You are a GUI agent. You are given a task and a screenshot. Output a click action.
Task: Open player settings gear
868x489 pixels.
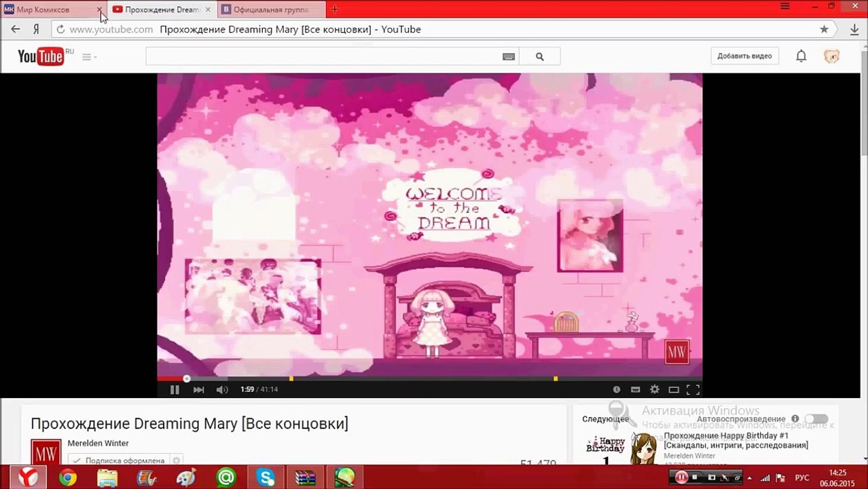tap(655, 389)
